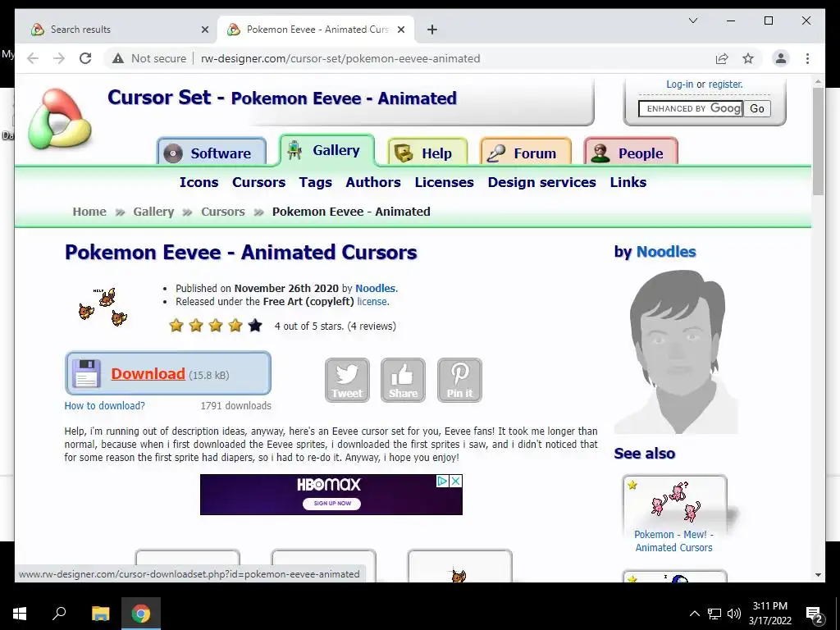Open the tab search dropdown chevron
Screen dimensions: 840x630
coord(692,21)
